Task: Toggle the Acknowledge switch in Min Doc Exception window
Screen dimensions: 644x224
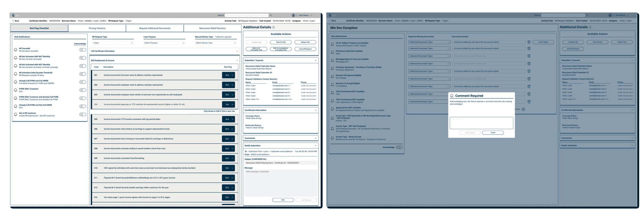Action: tap(399, 147)
